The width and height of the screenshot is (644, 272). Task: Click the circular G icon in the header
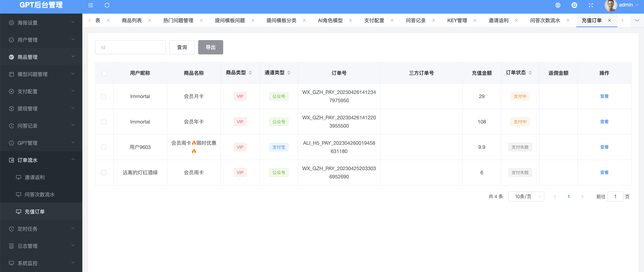tap(574, 5)
